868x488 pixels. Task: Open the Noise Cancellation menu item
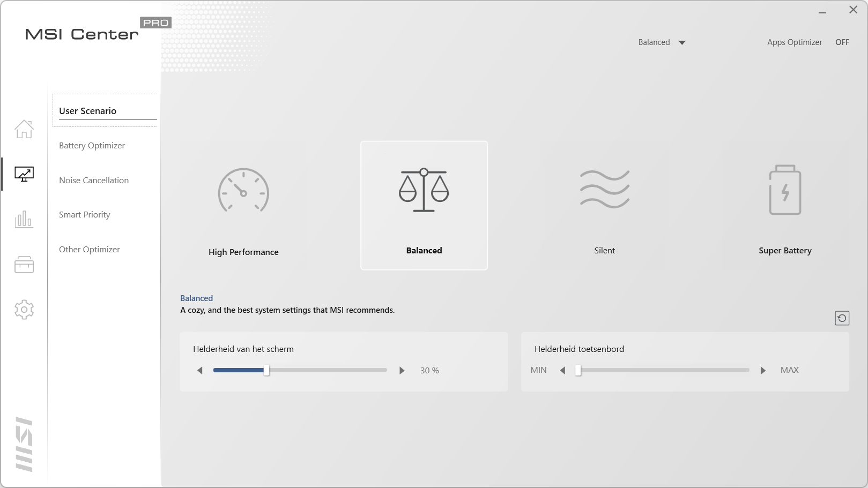94,181
